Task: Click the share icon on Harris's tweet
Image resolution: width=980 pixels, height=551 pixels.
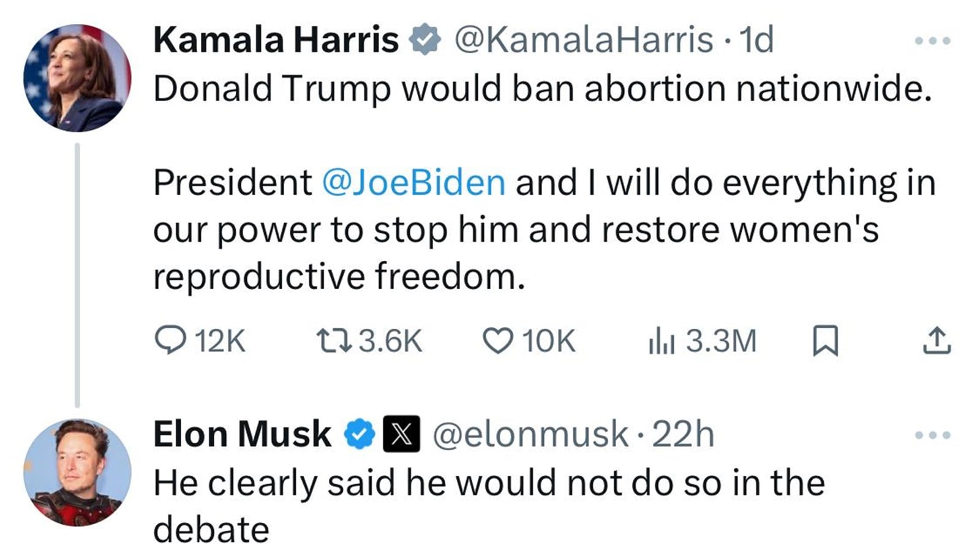Action: click(937, 340)
